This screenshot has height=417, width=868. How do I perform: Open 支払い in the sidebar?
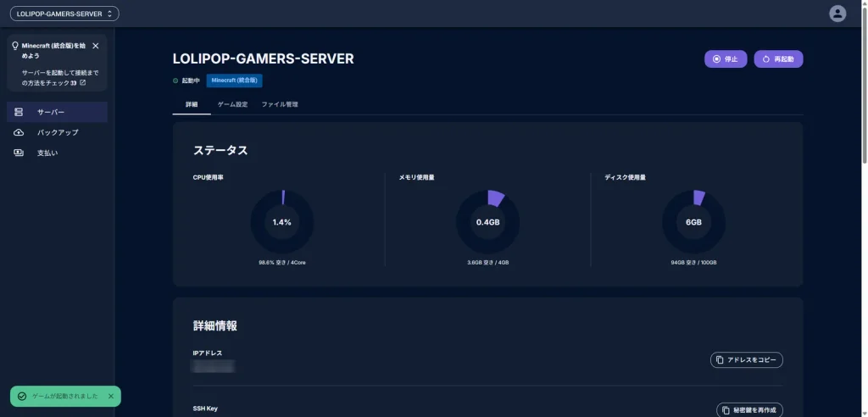(x=57, y=153)
